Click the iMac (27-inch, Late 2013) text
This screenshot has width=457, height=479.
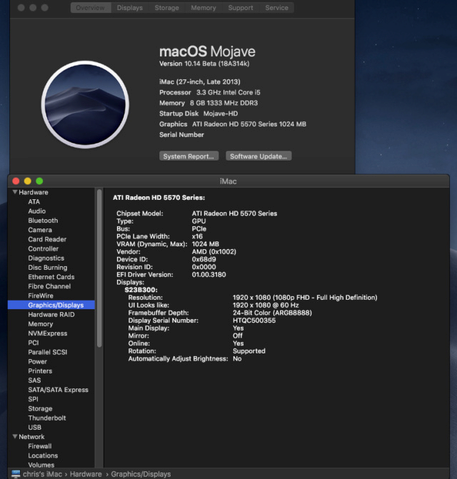(200, 82)
